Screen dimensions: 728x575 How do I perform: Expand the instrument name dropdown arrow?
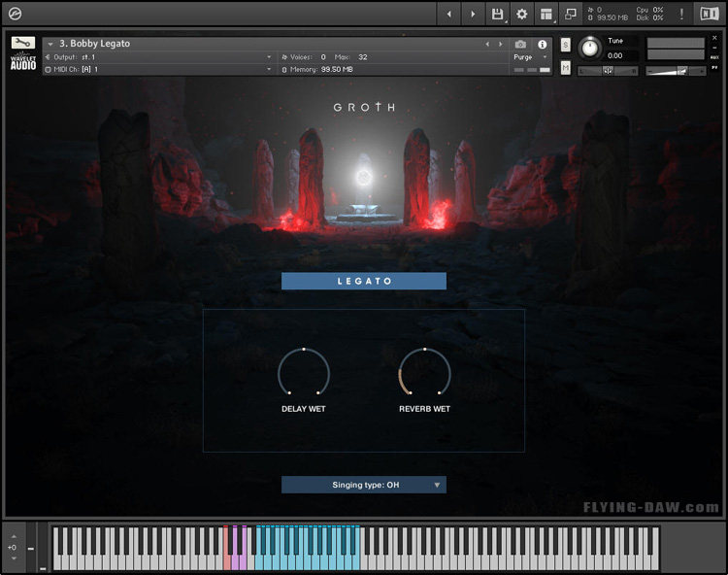click(x=50, y=44)
